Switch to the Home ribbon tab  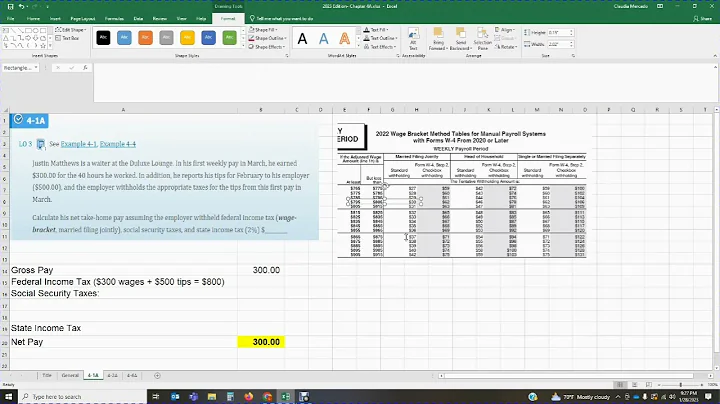[33, 19]
